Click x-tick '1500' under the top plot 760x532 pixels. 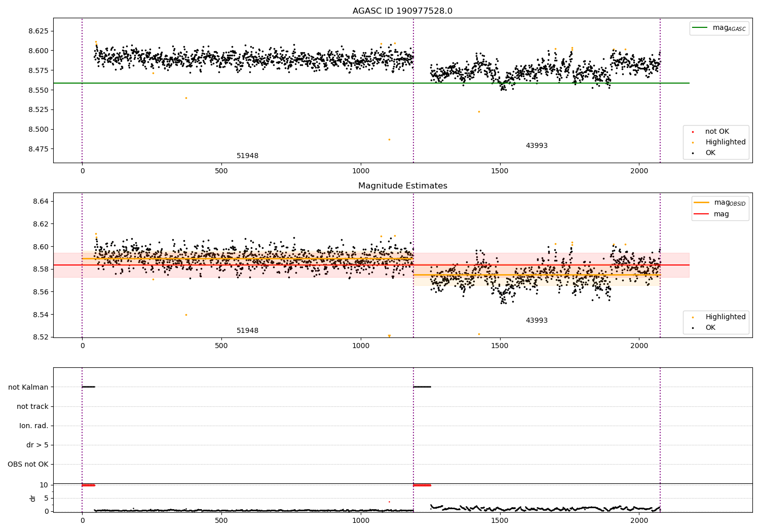[500, 171]
